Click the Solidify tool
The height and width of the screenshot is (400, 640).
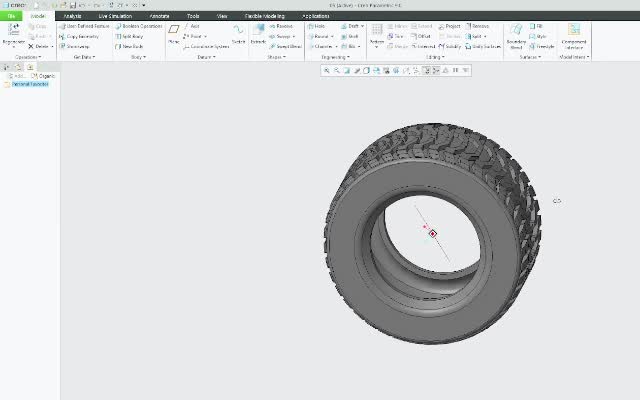point(449,47)
